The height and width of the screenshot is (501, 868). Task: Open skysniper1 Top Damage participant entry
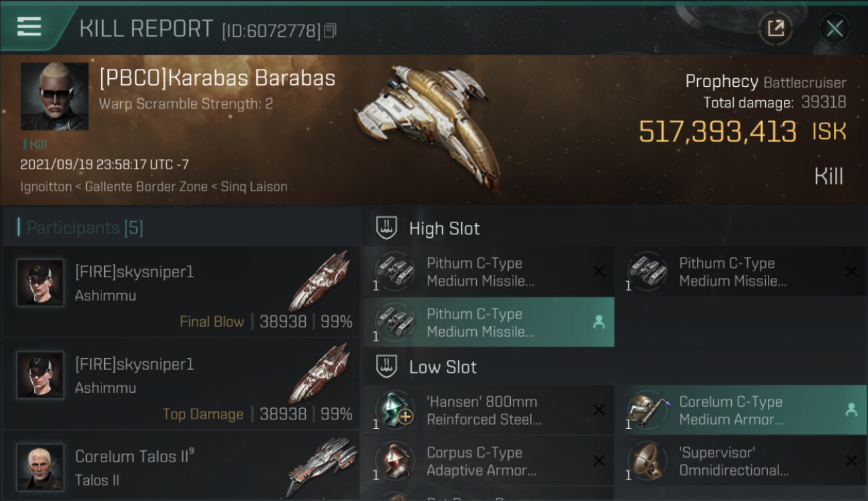pos(182,383)
